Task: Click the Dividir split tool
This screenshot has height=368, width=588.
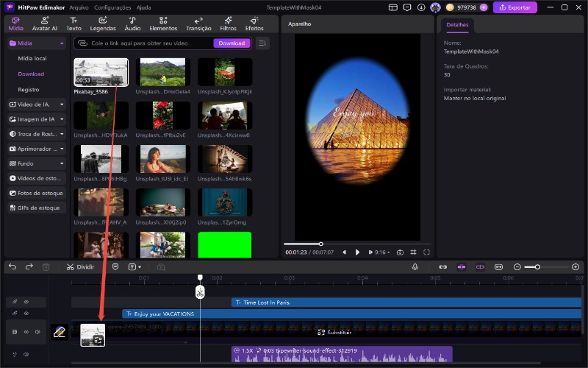Action: (80, 266)
